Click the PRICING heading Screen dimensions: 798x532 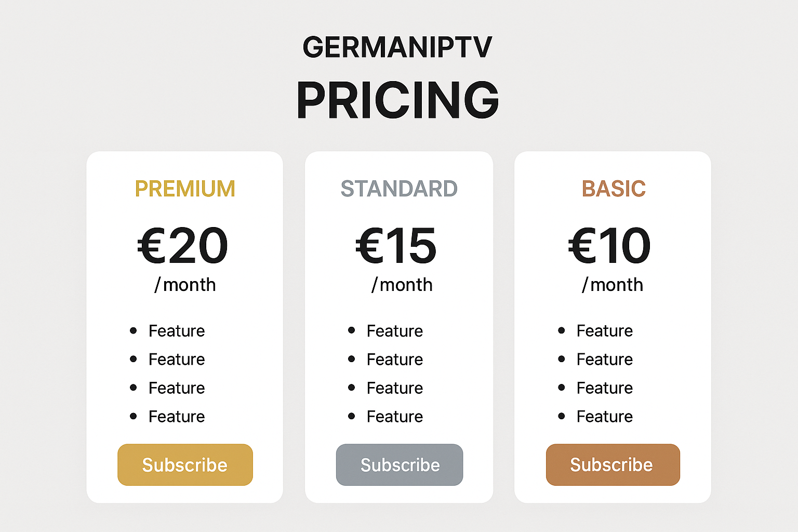398,100
